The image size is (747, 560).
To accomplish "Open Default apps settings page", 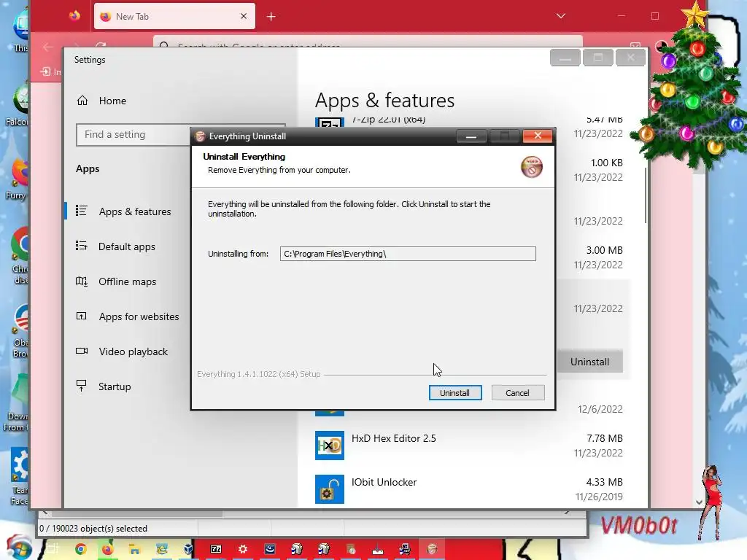I will click(x=127, y=246).
